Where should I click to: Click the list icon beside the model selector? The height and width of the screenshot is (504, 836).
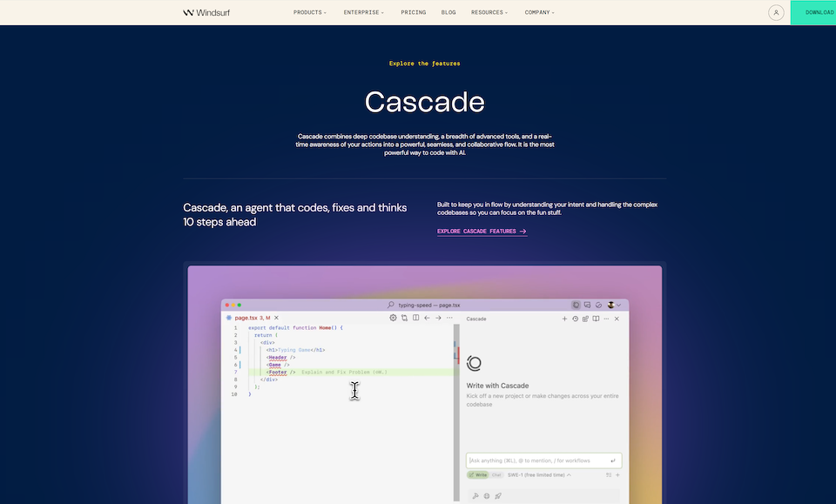609,474
